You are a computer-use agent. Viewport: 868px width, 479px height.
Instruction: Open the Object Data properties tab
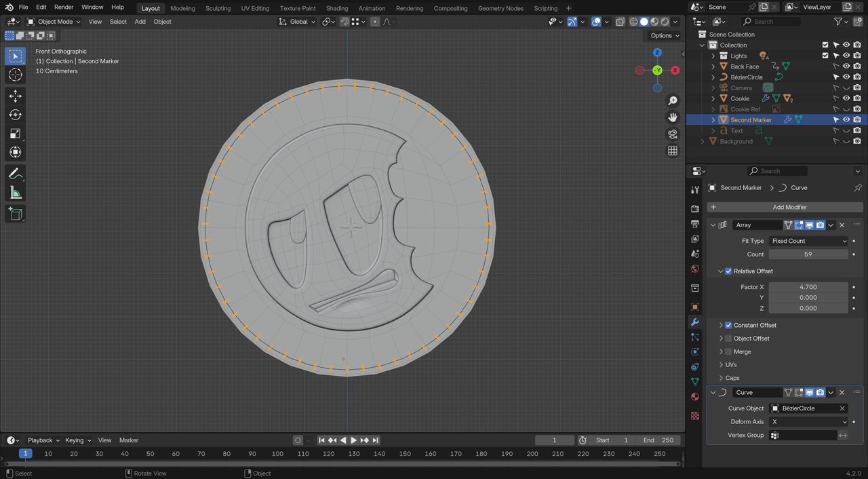(x=694, y=382)
